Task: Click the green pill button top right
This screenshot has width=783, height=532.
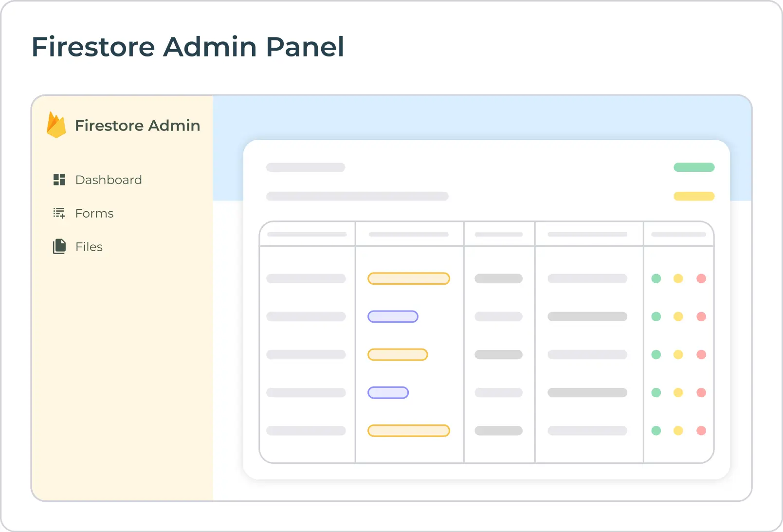Action: 694,167
